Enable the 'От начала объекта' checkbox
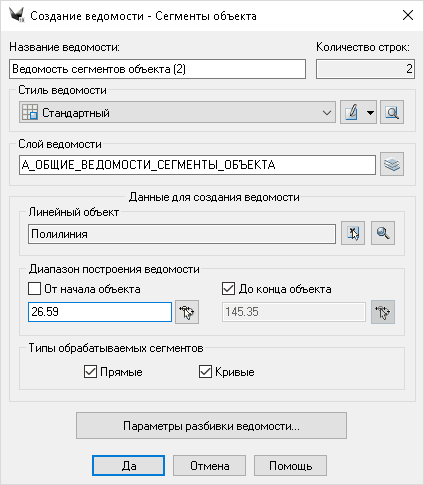The width and height of the screenshot is (424, 485). click(x=34, y=289)
